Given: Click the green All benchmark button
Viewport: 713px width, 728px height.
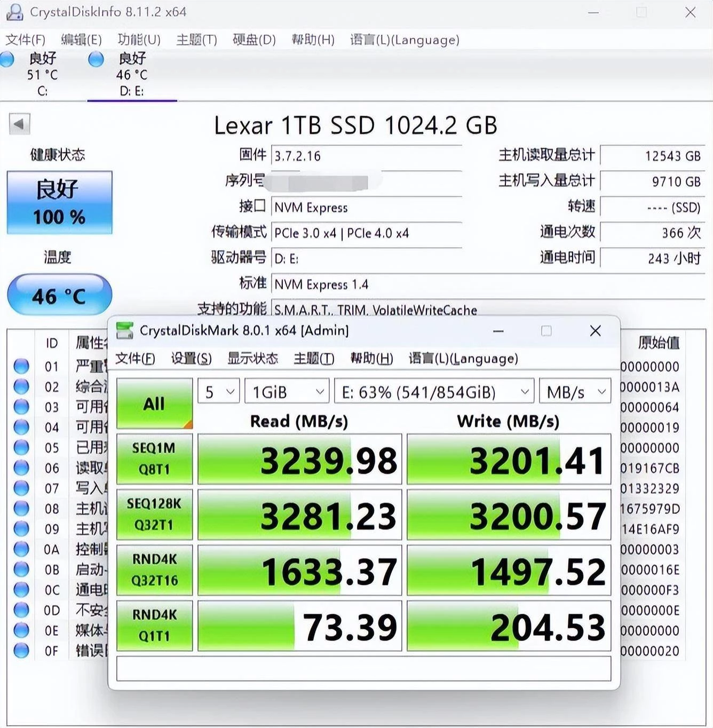Looking at the screenshot, I should [154, 403].
